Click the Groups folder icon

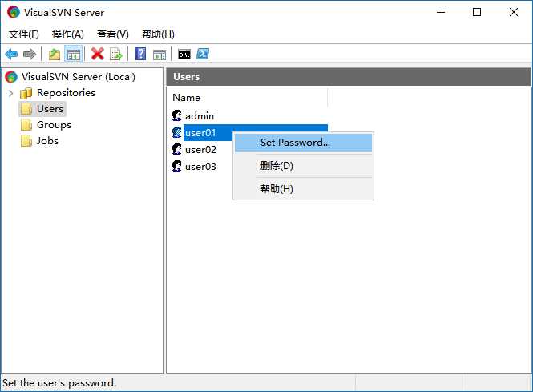coord(26,125)
